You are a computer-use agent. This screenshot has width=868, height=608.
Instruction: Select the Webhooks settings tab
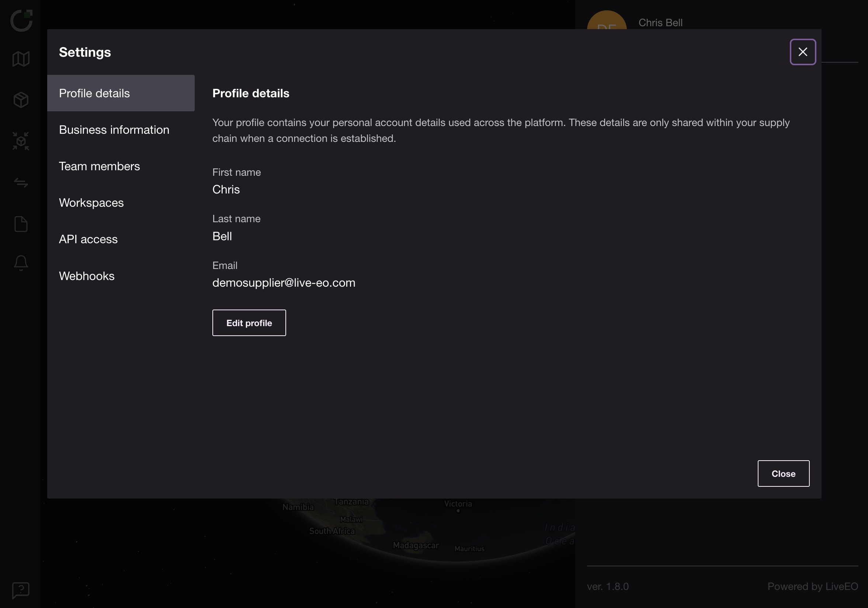click(87, 276)
